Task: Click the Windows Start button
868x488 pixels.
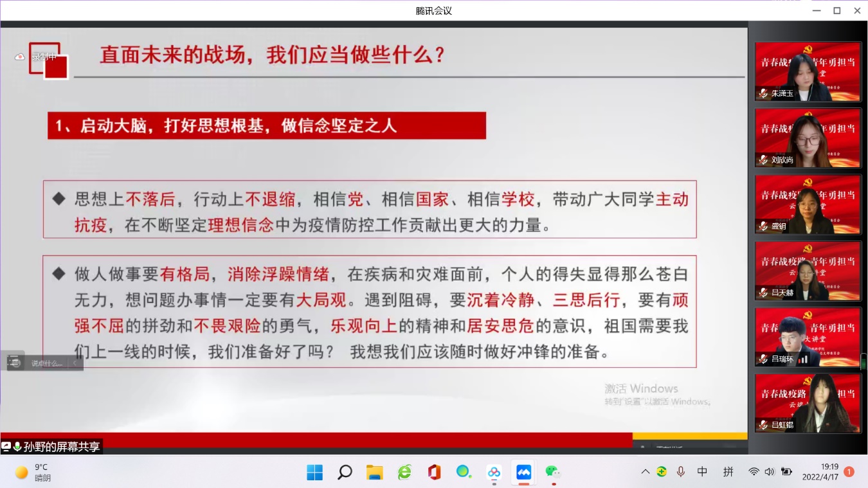Action: (x=314, y=473)
